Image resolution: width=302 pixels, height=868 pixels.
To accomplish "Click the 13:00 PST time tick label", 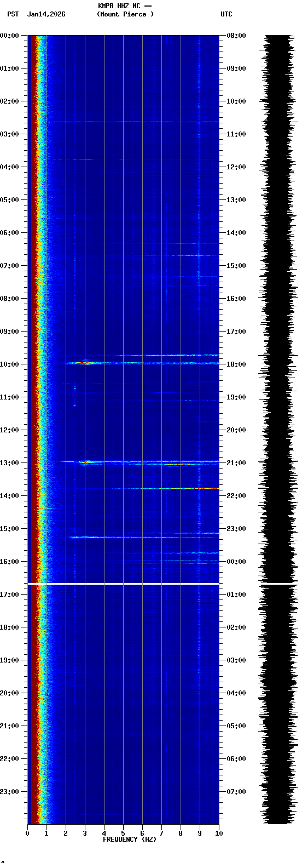I will (x=9, y=463).
